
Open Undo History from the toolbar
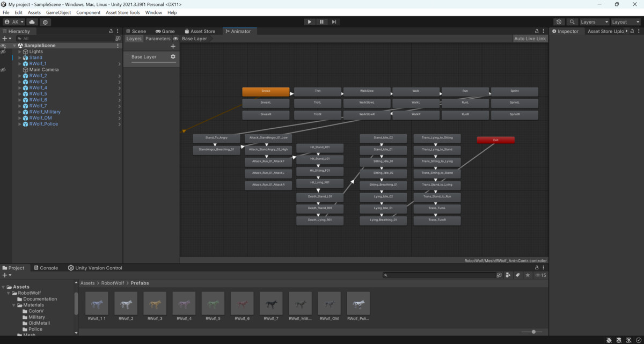tap(559, 22)
